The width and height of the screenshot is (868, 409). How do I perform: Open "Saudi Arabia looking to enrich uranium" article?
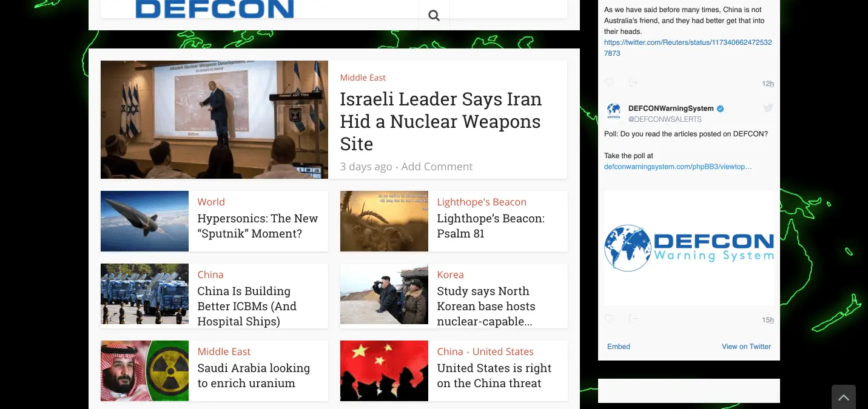(x=254, y=376)
